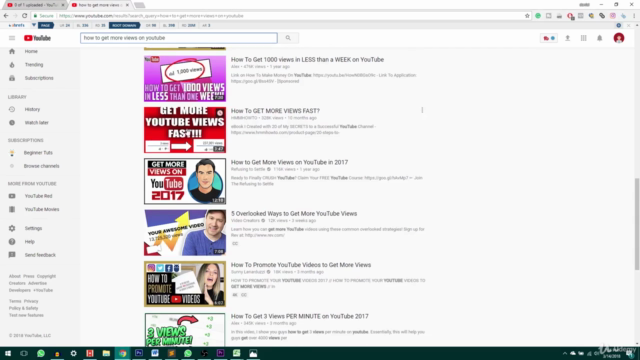Image resolution: width=640 pixels, height=360 pixels.
Task: Open the YouTube hamburger guide menu
Action: click(12, 38)
